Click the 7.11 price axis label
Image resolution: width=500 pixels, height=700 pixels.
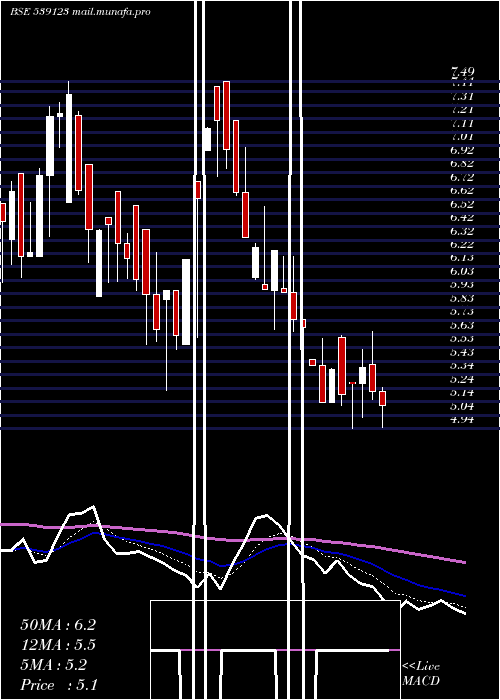pos(462,123)
